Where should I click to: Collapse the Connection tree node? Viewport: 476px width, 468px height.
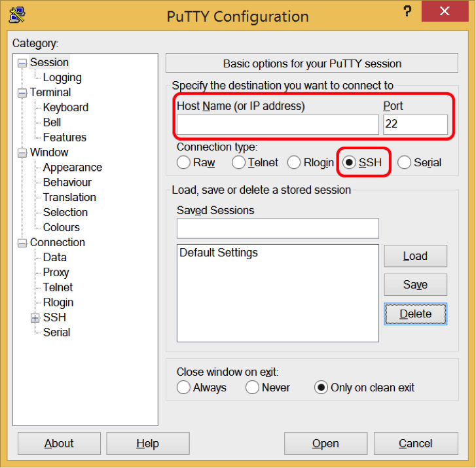[22, 243]
